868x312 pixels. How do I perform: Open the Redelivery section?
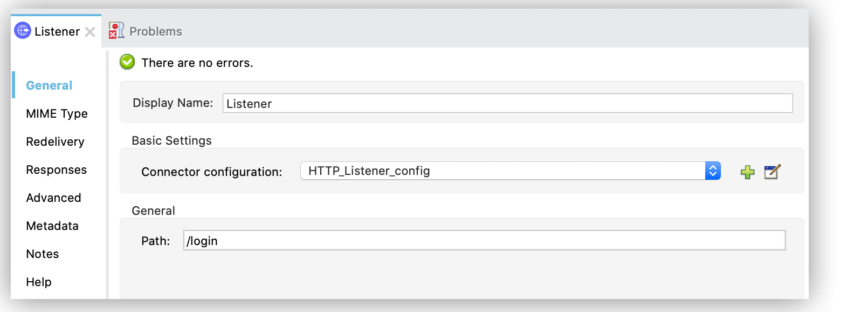[x=55, y=141]
